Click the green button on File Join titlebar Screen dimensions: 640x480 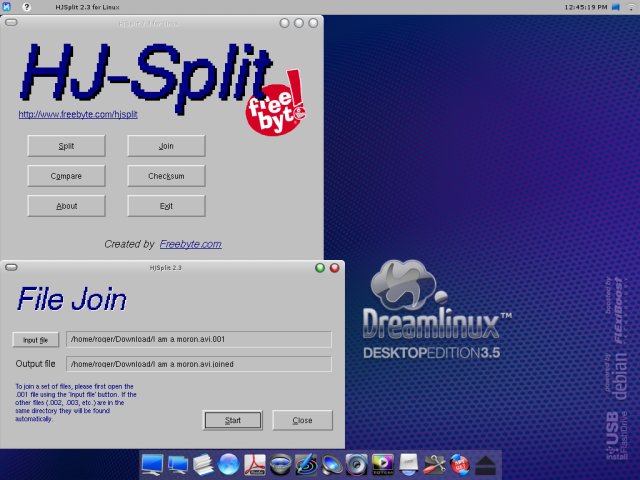click(x=320, y=268)
